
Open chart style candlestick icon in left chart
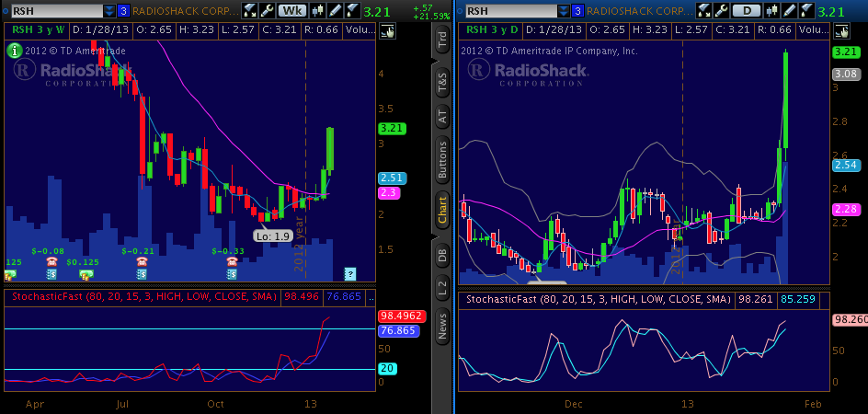coord(318,10)
